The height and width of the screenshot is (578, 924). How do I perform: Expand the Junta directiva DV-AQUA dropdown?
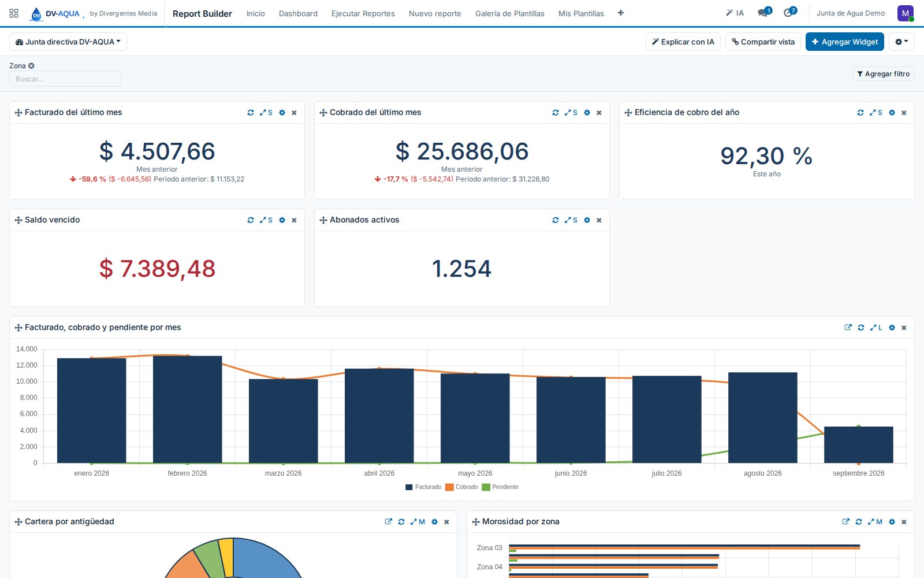coord(68,42)
